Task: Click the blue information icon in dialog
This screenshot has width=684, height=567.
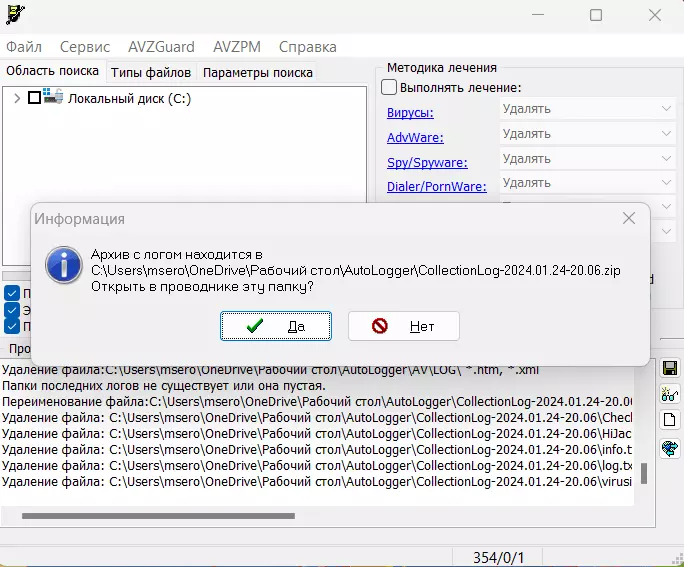Action: point(65,265)
